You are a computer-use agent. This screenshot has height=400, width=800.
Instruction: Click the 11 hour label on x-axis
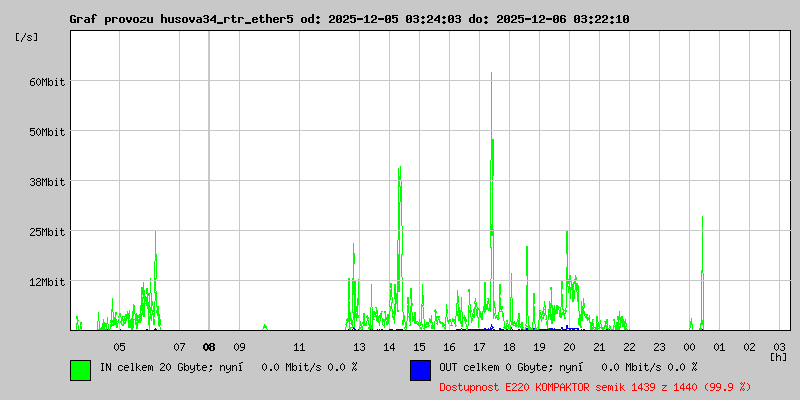click(299, 346)
